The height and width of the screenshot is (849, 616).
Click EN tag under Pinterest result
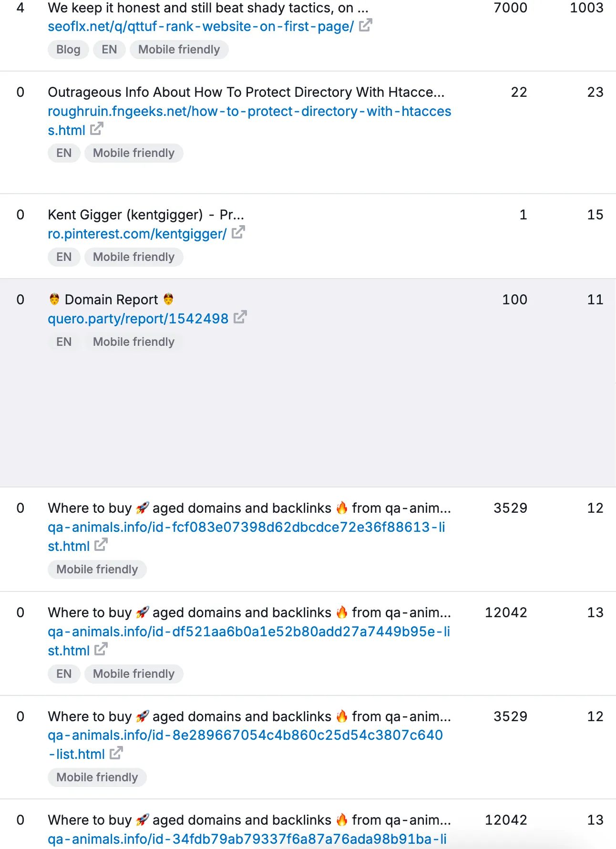64,257
